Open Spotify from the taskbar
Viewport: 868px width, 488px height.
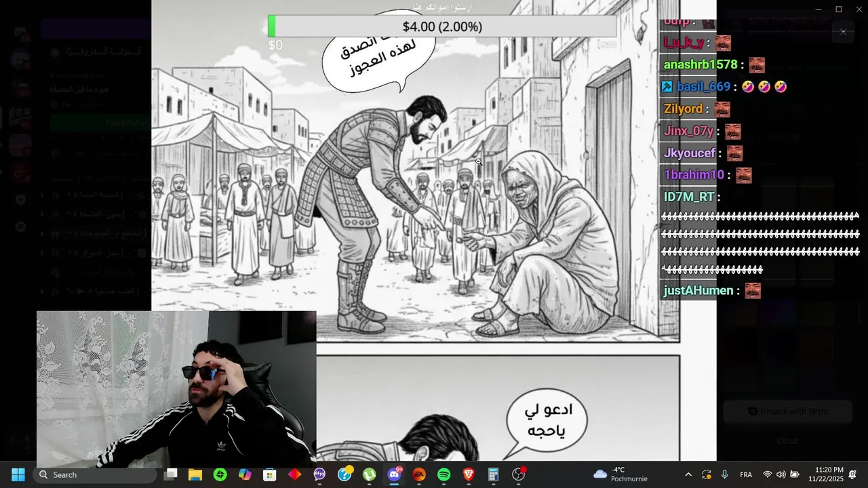click(x=443, y=474)
